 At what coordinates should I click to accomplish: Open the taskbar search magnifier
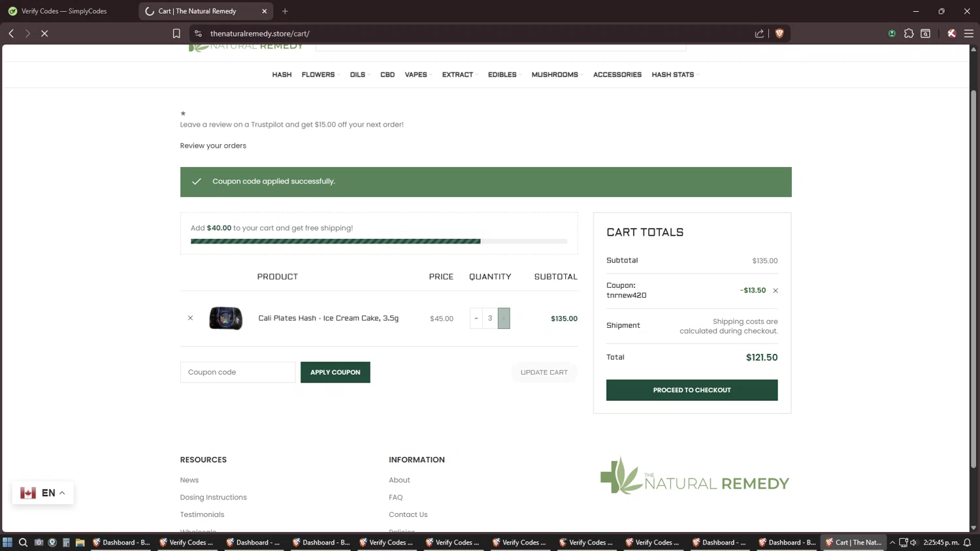pos(23,542)
